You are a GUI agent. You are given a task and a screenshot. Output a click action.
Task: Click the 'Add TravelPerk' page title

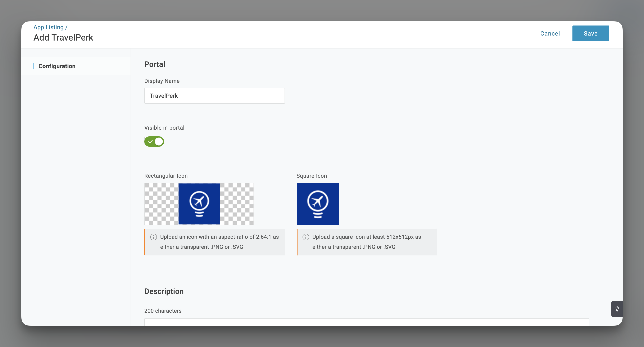63,37
